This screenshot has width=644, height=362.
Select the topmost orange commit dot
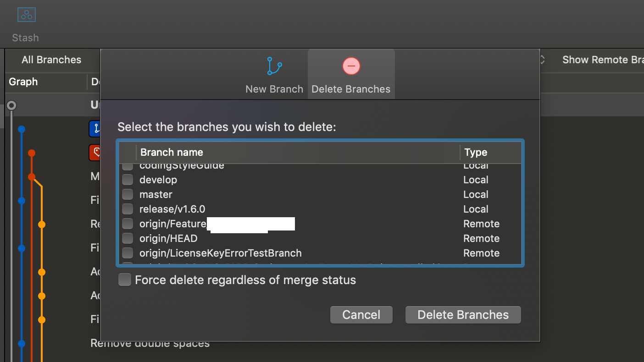coord(32,153)
